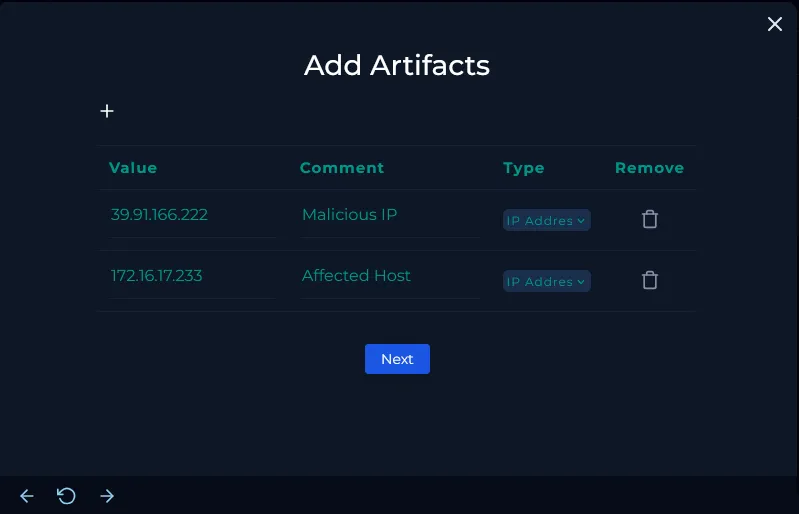This screenshot has width=799, height=514.
Task: Go back using the left arrow
Action: (x=27, y=496)
